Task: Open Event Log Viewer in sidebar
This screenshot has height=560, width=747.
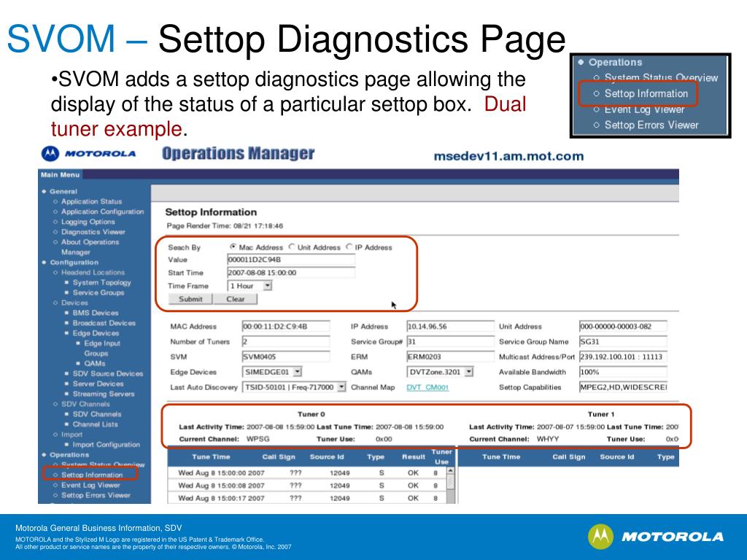Action: (90, 485)
